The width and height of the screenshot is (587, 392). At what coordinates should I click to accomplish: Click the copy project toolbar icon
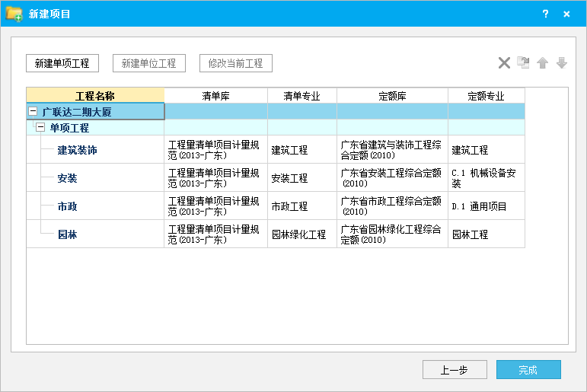(523, 63)
